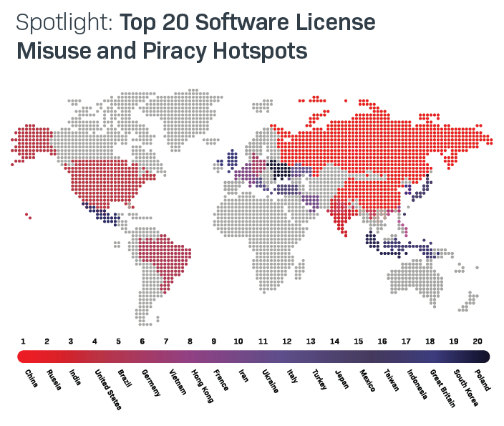Click the 'Mexico' legend label
504x426 pixels.
point(367,380)
